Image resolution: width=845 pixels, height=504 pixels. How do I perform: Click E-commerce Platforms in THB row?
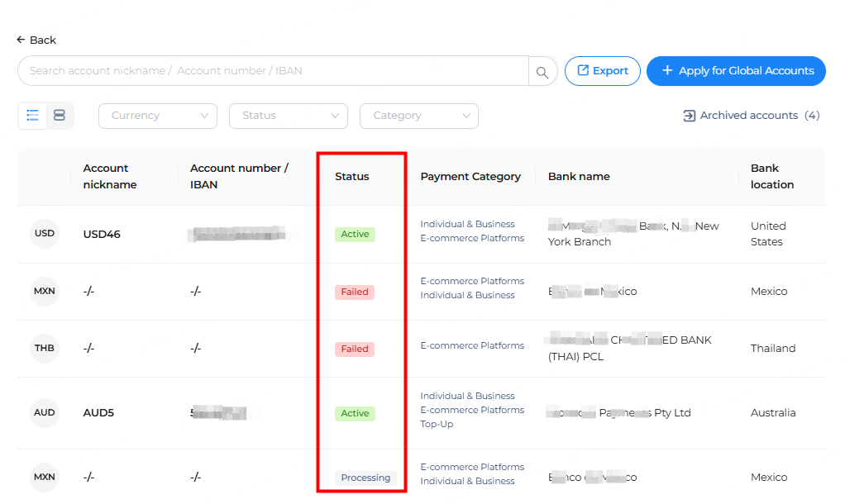coord(472,345)
